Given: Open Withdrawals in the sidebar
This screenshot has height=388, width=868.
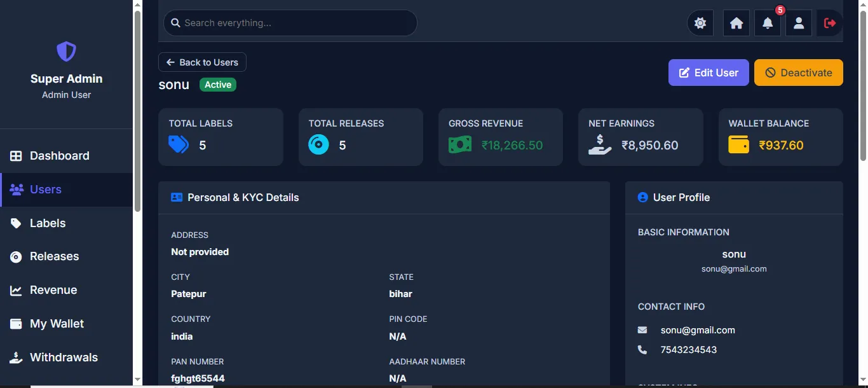Looking at the screenshot, I should pyautogui.click(x=66, y=357).
